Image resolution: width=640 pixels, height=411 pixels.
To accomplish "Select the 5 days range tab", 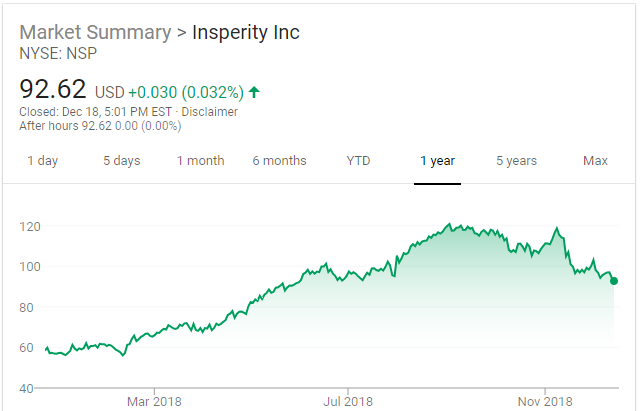I will click(121, 161).
